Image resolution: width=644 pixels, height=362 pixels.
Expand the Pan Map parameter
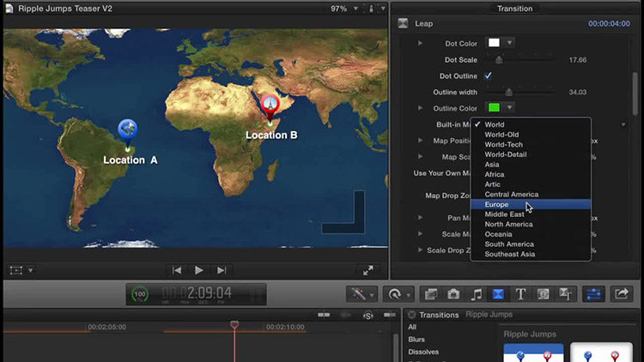click(x=420, y=218)
